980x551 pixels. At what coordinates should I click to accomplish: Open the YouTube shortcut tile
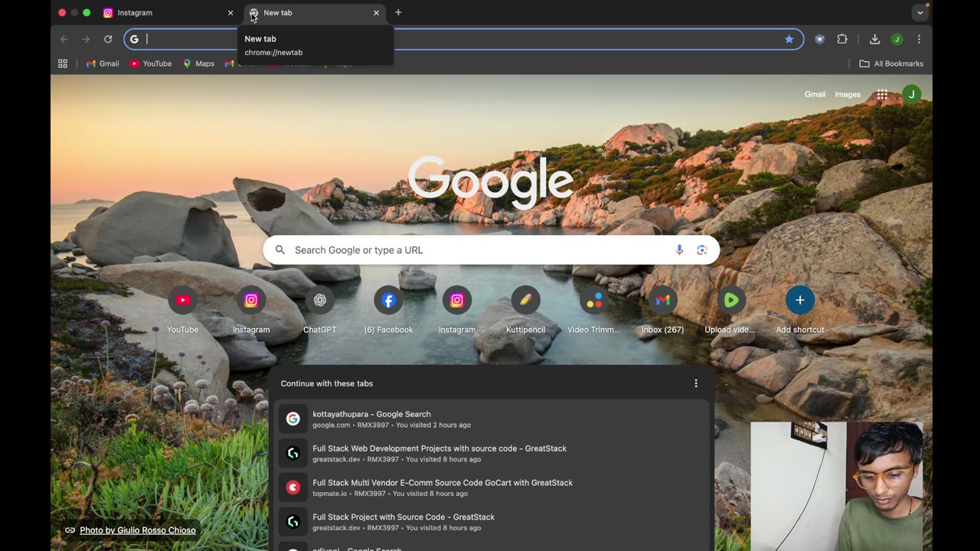coord(182,308)
